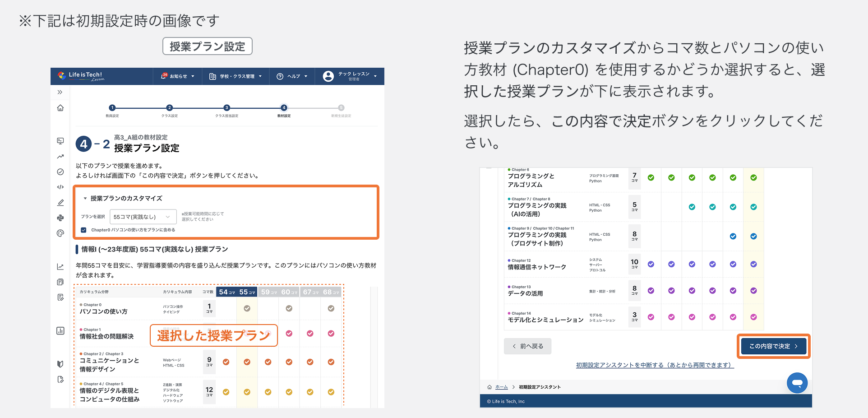Select step 5 新規生徒設定

(341, 111)
